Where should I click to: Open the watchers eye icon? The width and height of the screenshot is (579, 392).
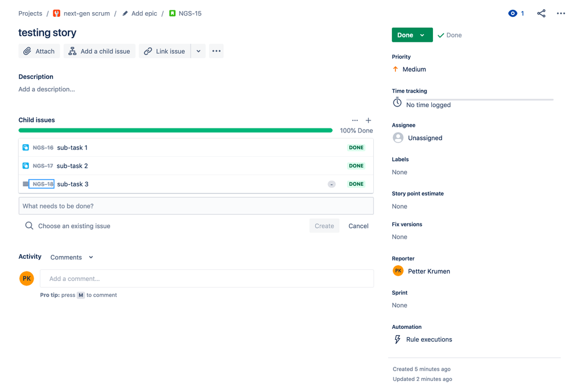[x=512, y=14]
